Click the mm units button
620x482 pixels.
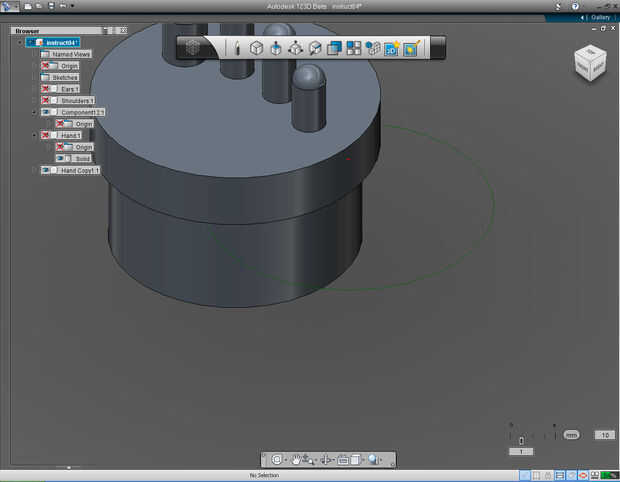571,435
